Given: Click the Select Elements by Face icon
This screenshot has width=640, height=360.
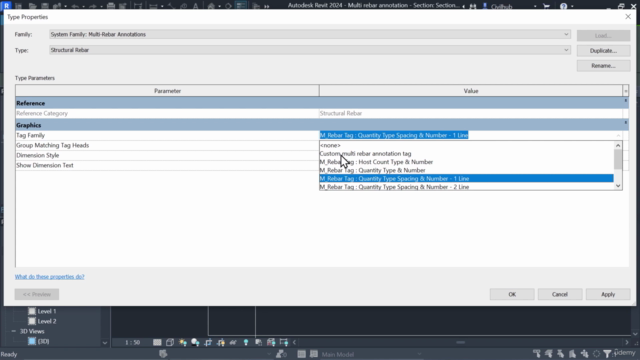Looking at the screenshot, I should [x=573, y=353].
